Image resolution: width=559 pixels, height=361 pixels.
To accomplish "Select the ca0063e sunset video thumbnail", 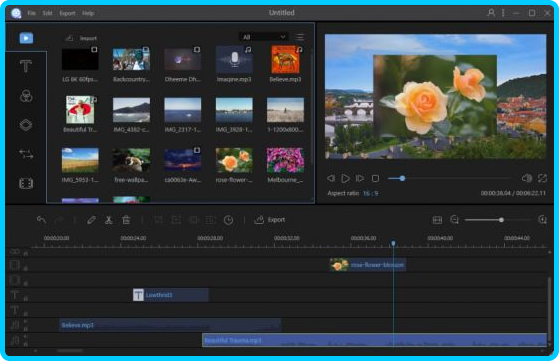I will click(183, 160).
